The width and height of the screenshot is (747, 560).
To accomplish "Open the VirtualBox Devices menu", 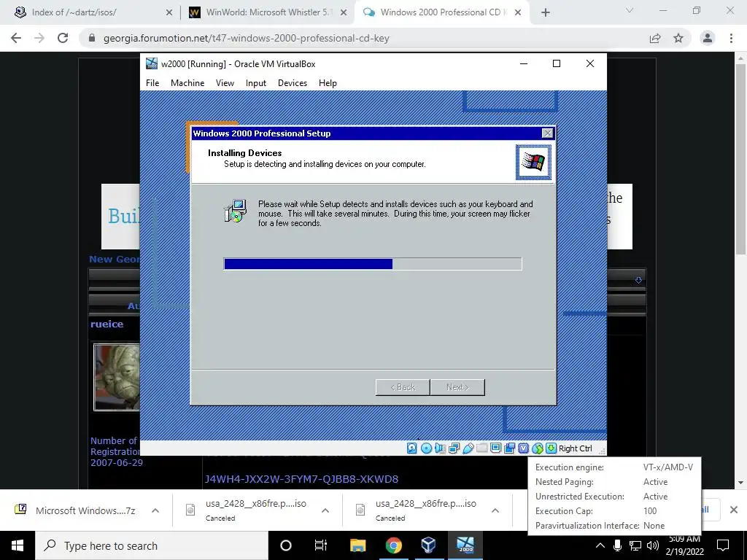I will click(292, 83).
